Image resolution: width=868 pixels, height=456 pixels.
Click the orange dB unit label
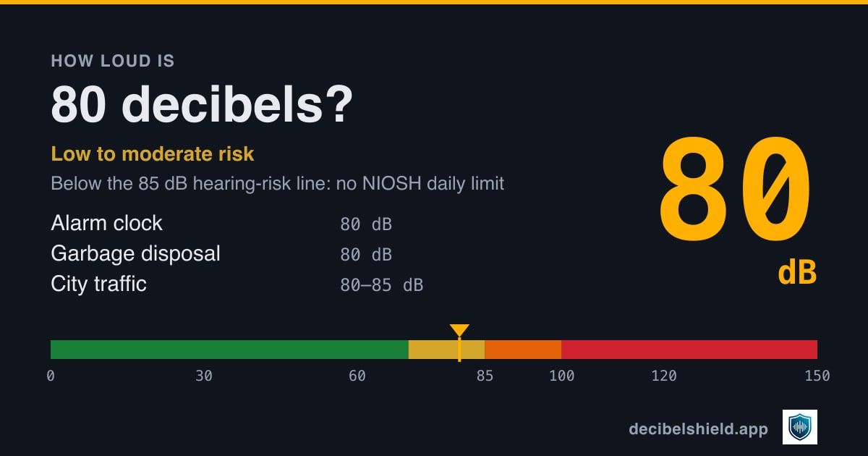point(797,274)
